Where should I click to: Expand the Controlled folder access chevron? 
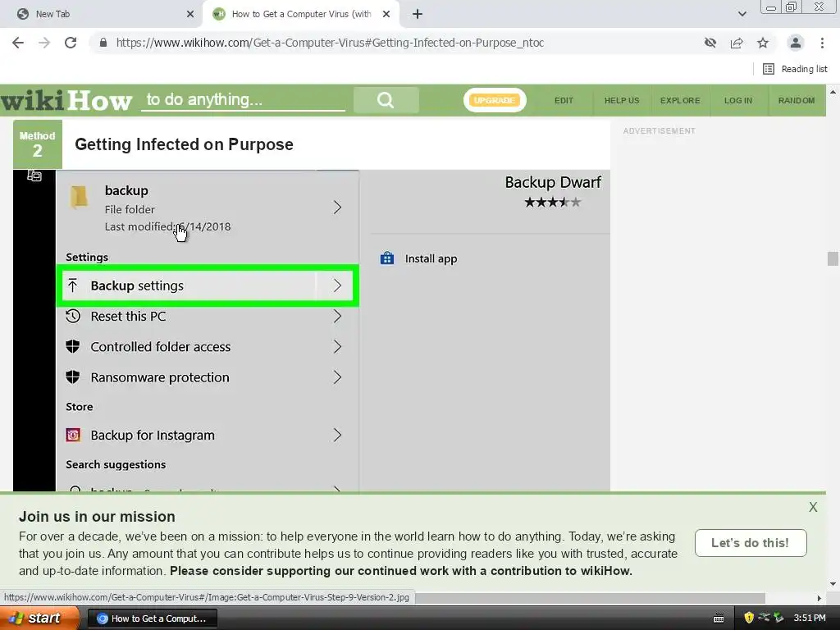(337, 347)
